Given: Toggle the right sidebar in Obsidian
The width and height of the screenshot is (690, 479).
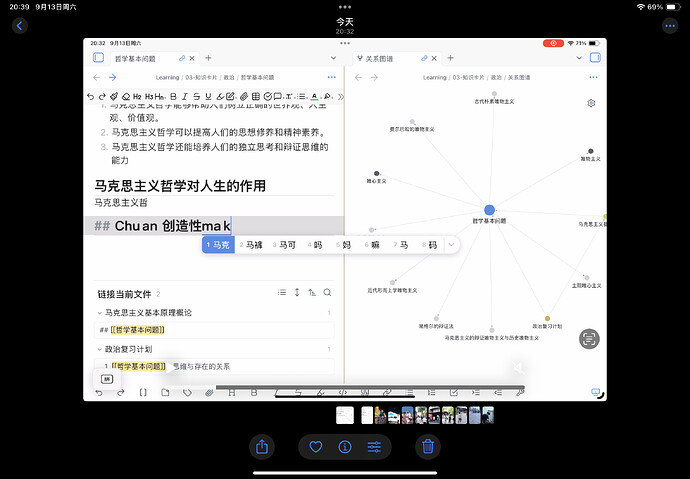Looking at the screenshot, I should pyautogui.click(x=595, y=58).
